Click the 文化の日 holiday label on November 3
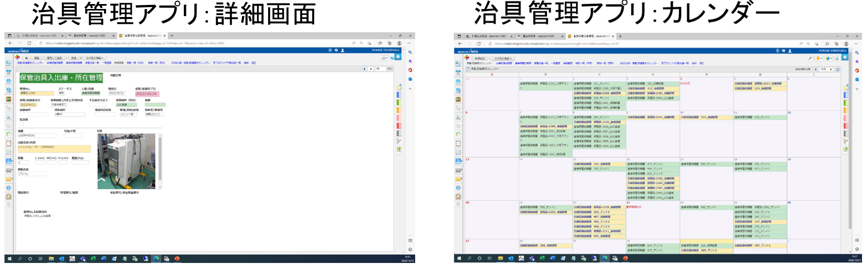868x267 pixels. tap(685, 83)
